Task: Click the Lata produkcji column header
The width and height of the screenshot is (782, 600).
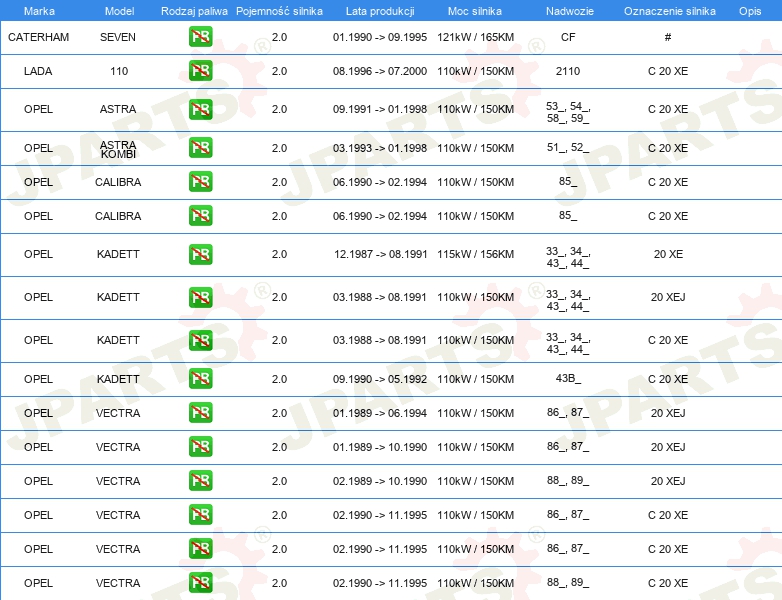Action: pyautogui.click(x=379, y=10)
